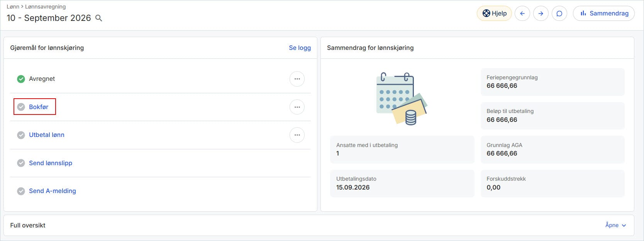This screenshot has width=644, height=241.
Task: Open the Sammendrag summary button
Action: 604,14
